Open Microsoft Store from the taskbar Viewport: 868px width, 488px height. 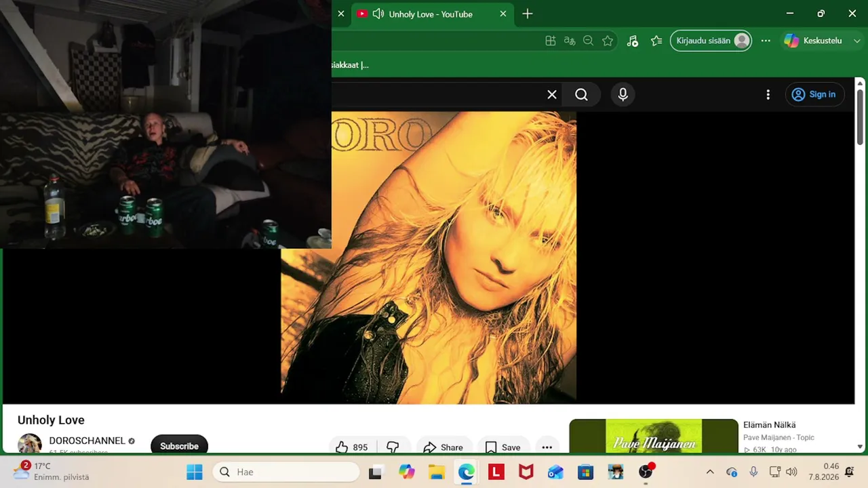pos(586,472)
